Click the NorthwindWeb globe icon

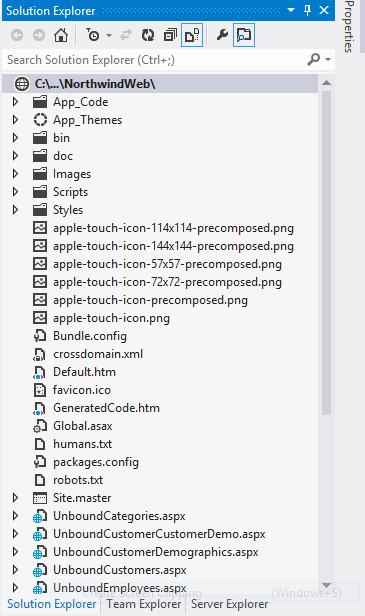click(x=22, y=84)
